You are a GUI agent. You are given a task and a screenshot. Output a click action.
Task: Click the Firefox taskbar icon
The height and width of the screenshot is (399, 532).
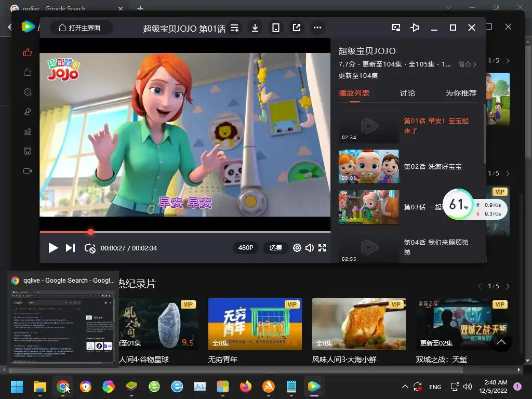(246, 387)
